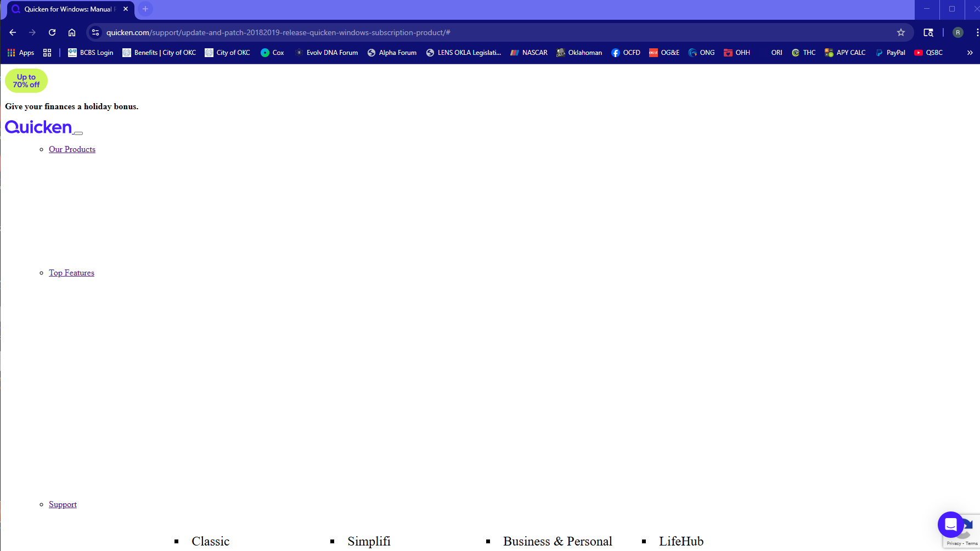Show hidden bookmarks with the chevron
This screenshot has height=551, width=980.
970,52
